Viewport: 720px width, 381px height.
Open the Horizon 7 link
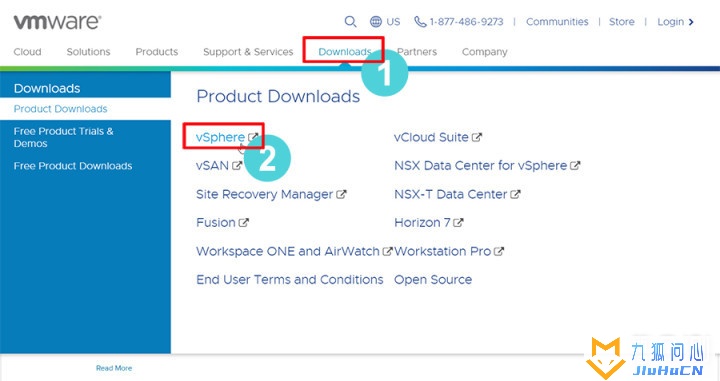click(422, 223)
